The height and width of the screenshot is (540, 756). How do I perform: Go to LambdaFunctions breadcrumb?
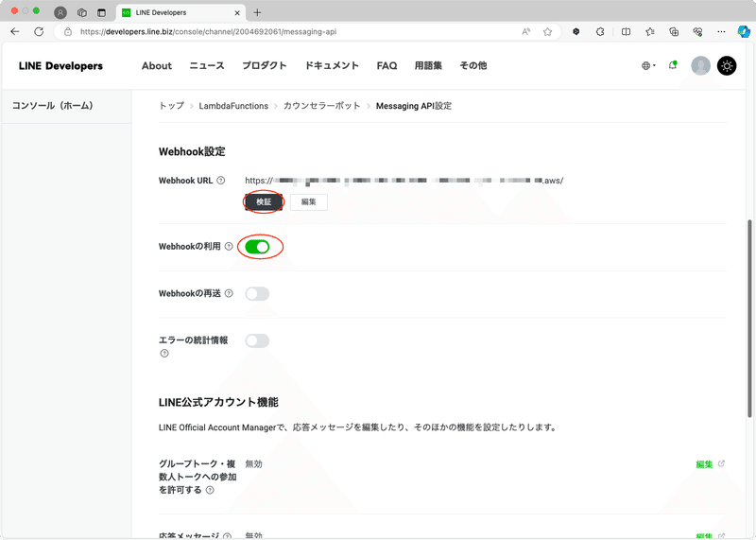click(x=233, y=106)
